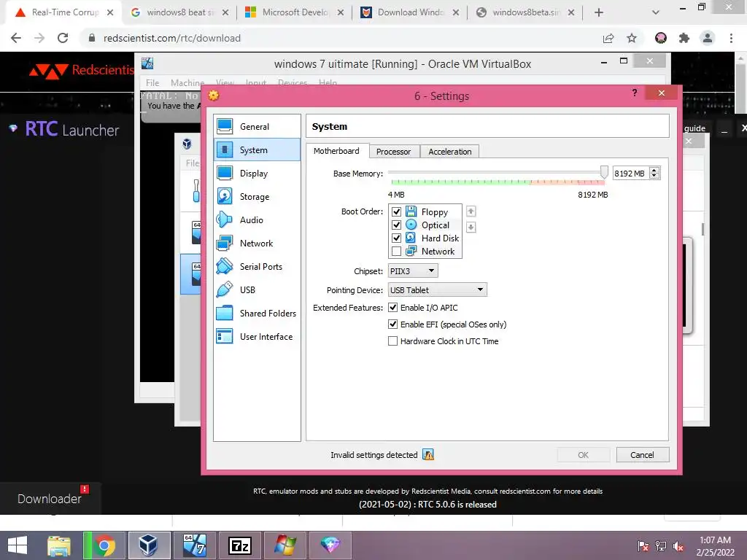Open a new Chrome tab
Viewport: 747px width, 560px height.
click(x=599, y=12)
